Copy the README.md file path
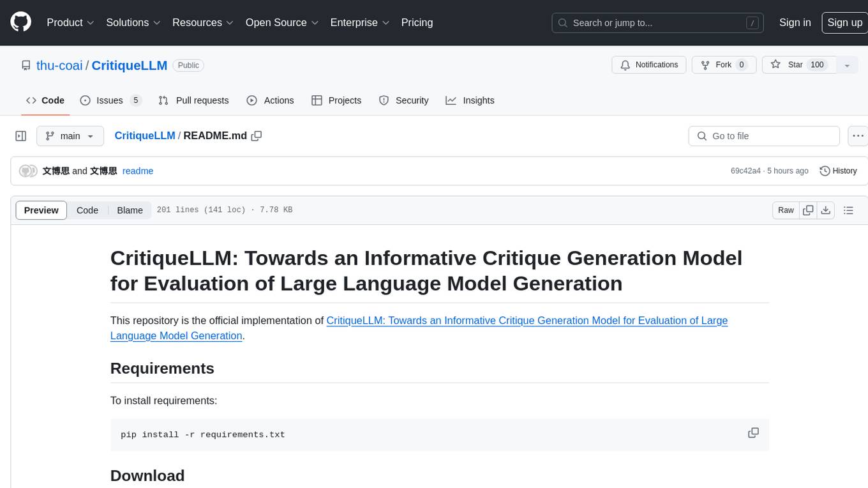 [257, 135]
